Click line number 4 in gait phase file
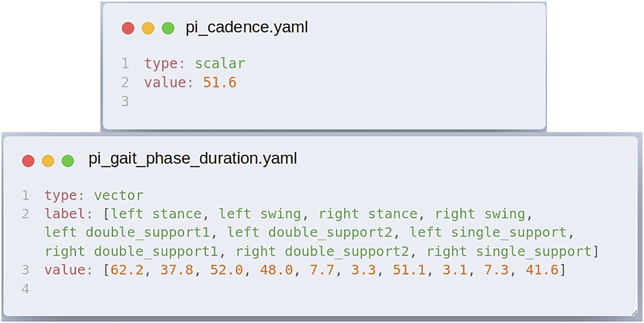Image resolution: width=644 pixels, height=323 pixels. pyautogui.click(x=25, y=289)
